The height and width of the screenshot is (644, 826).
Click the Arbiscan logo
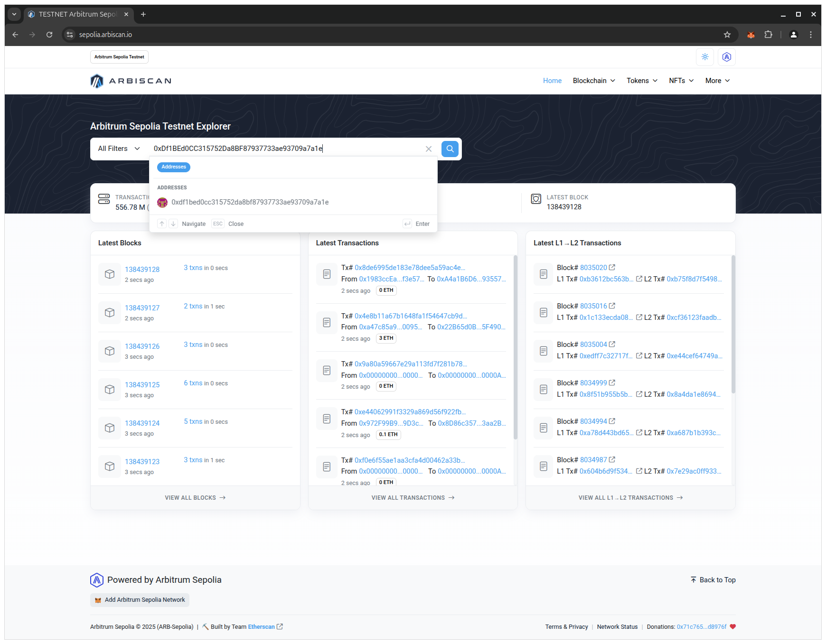[131, 81]
